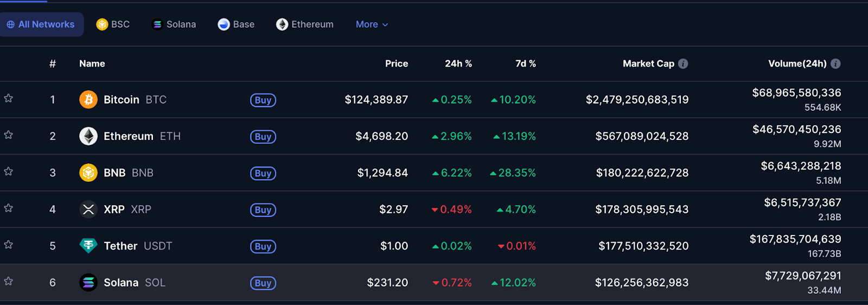The width and height of the screenshot is (868, 305).
Task: Sort the table by 24h % column
Action: coord(458,64)
